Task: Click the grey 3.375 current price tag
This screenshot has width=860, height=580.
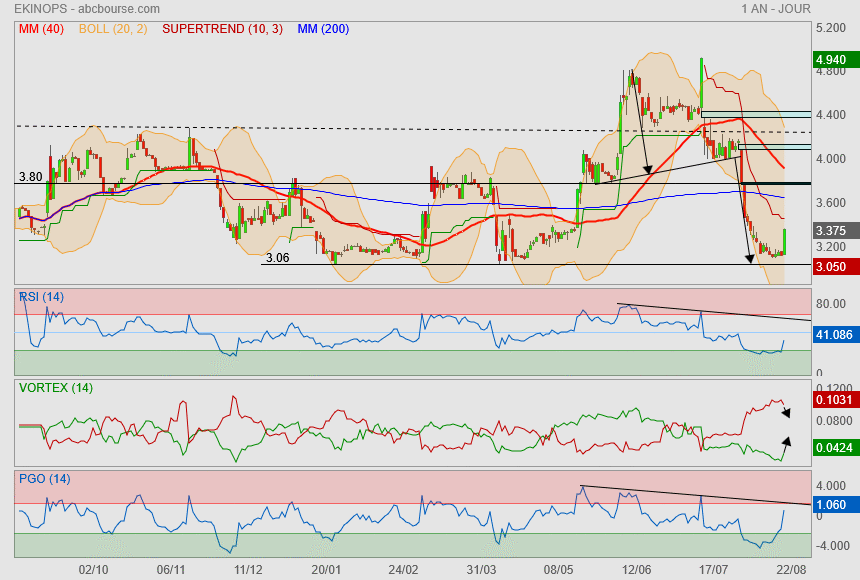Action: point(836,230)
